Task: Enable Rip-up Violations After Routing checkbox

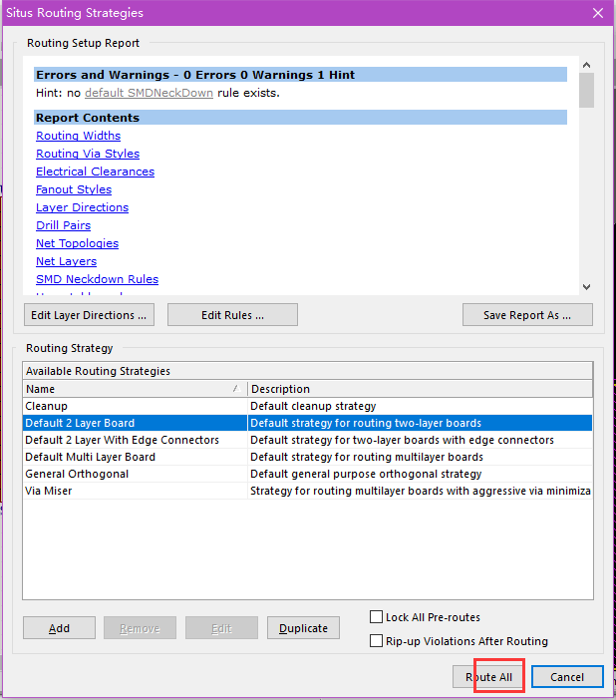Action: pos(377,641)
